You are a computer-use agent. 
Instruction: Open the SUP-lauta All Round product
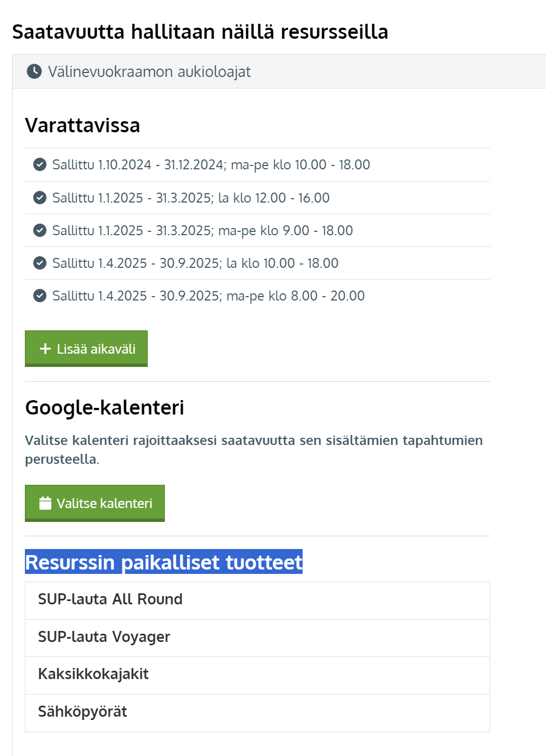coord(110,599)
